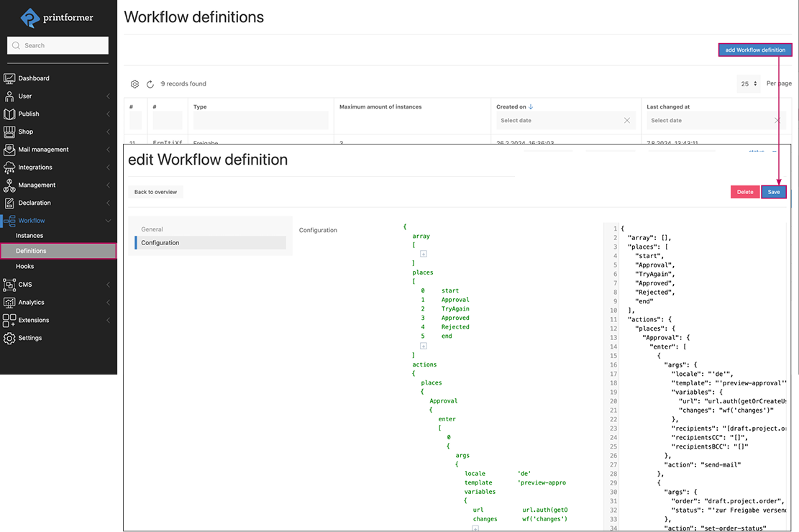This screenshot has width=799, height=532.
Task: Open the Analytics section
Action: tap(35, 302)
